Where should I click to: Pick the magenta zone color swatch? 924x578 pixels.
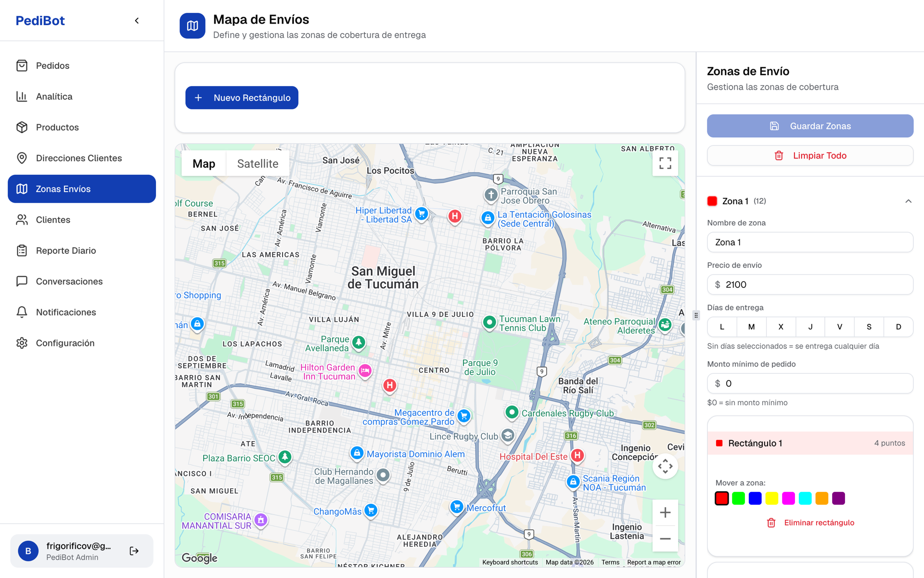[788, 499]
